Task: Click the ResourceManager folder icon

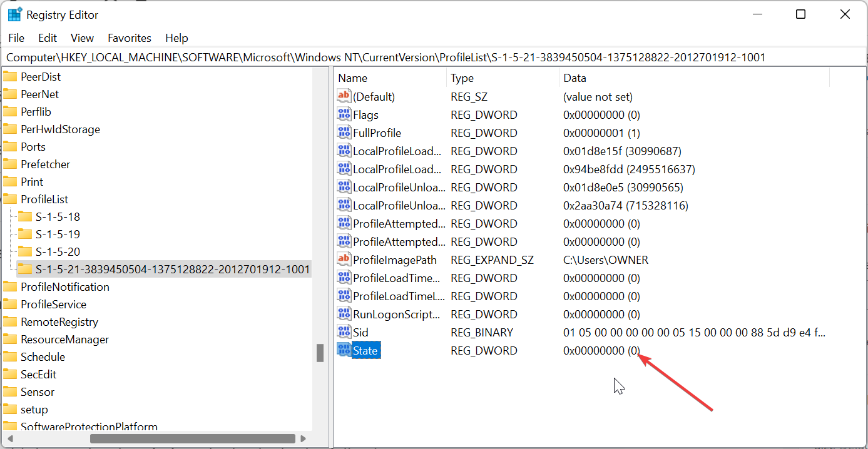Action: pyautogui.click(x=10, y=340)
